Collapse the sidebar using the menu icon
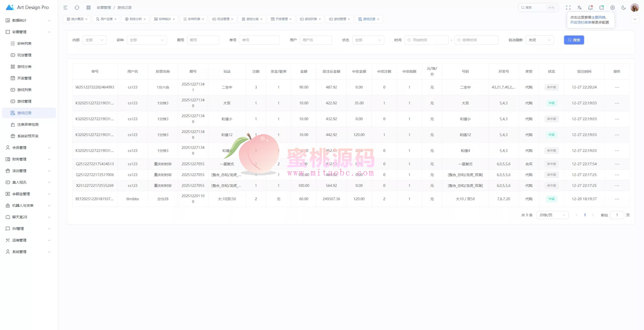This screenshot has width=644, height=330. point(65,8)
